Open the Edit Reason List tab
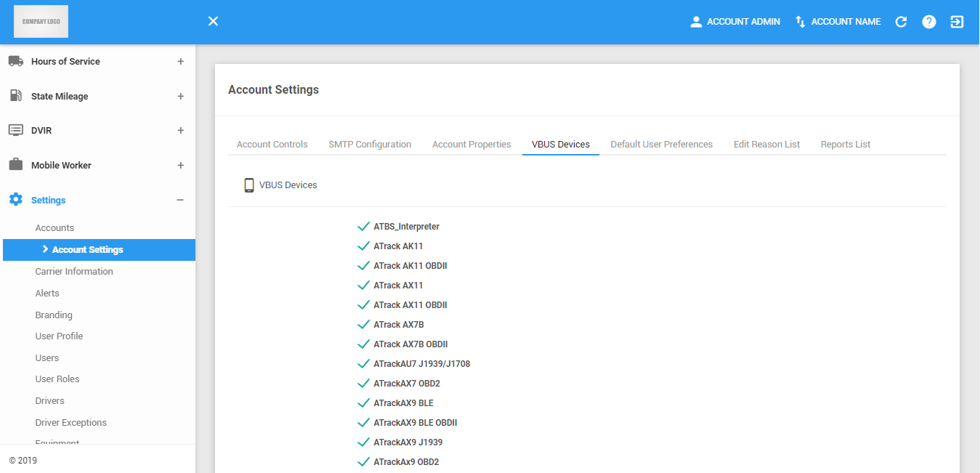Viewport: 980px width, 473px height. [766, 145]
